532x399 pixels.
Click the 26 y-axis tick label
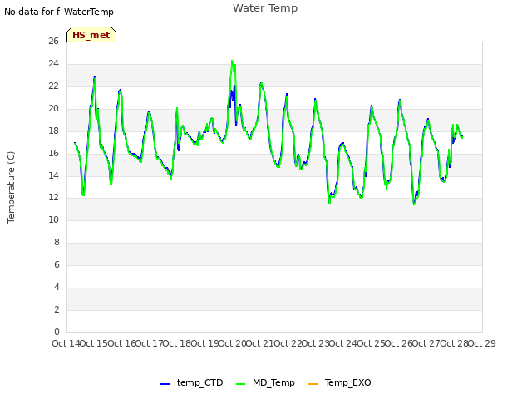(53, 41)
